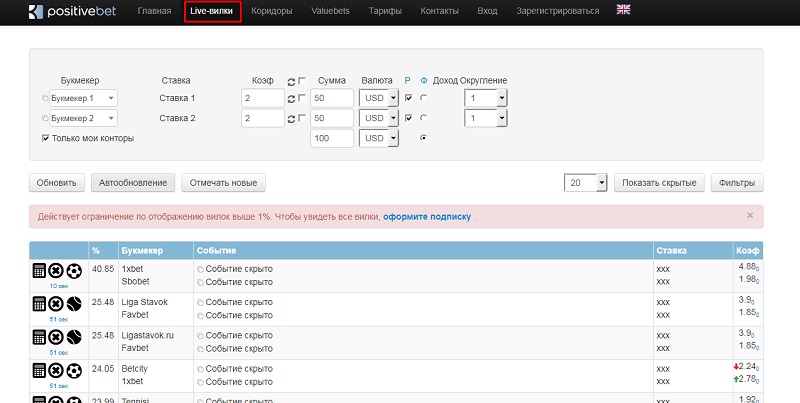Click the total Сумма field showing 100
Image resolution: width=800 pixels, height=403 pixels.
point(332,138)
